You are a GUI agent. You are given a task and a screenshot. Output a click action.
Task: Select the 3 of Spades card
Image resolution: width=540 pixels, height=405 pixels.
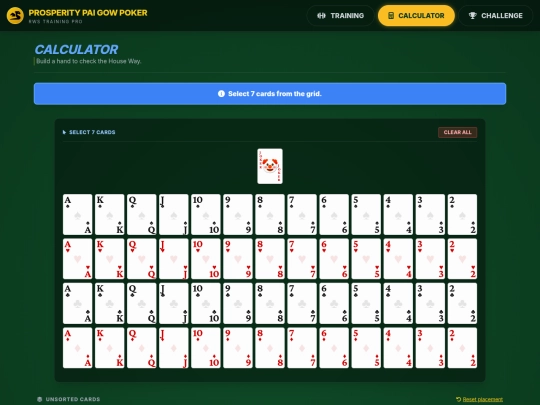430,215
